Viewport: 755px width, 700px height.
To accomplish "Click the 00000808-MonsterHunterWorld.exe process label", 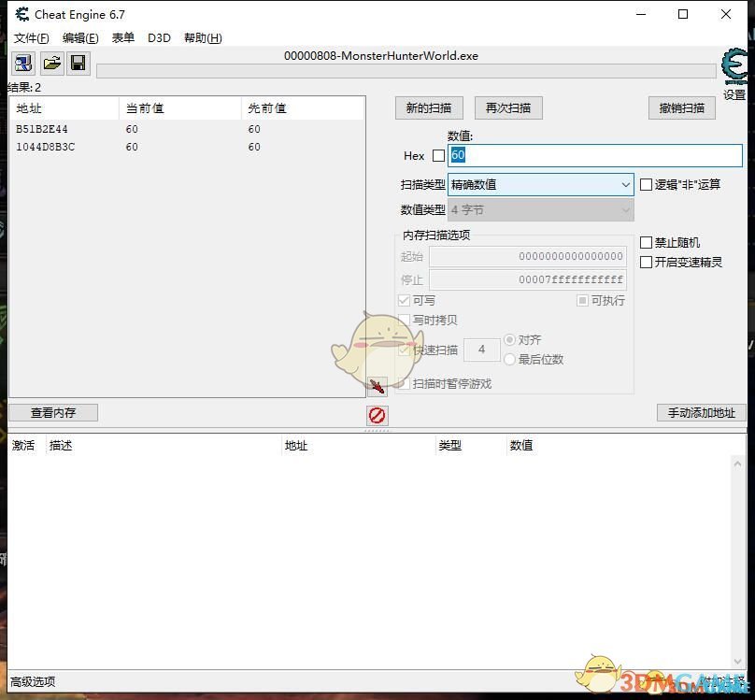I will click(x=381, y=56).
